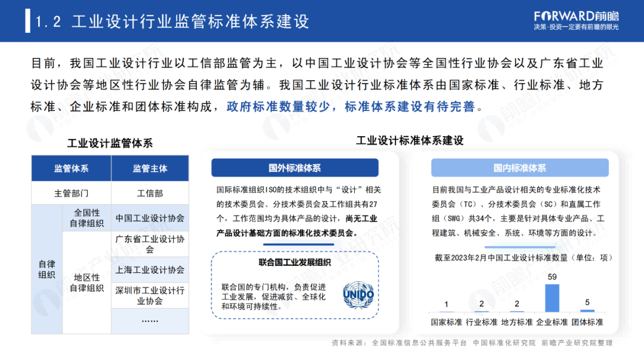Select the 监管主体 table header

click(150, 168)
